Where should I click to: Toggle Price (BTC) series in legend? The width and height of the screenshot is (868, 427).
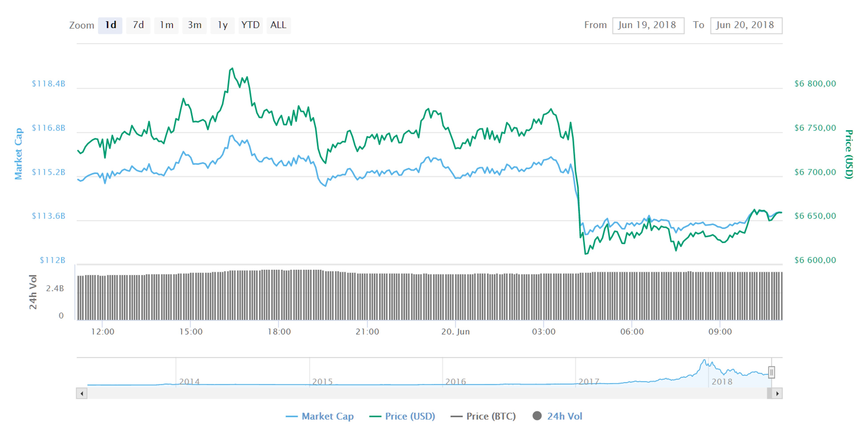483,416
